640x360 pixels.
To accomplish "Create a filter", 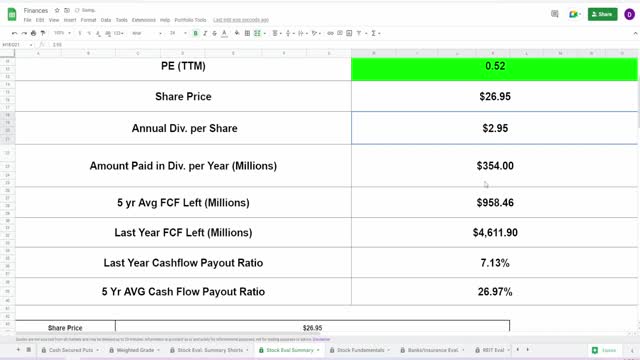I will pos(359,33).
